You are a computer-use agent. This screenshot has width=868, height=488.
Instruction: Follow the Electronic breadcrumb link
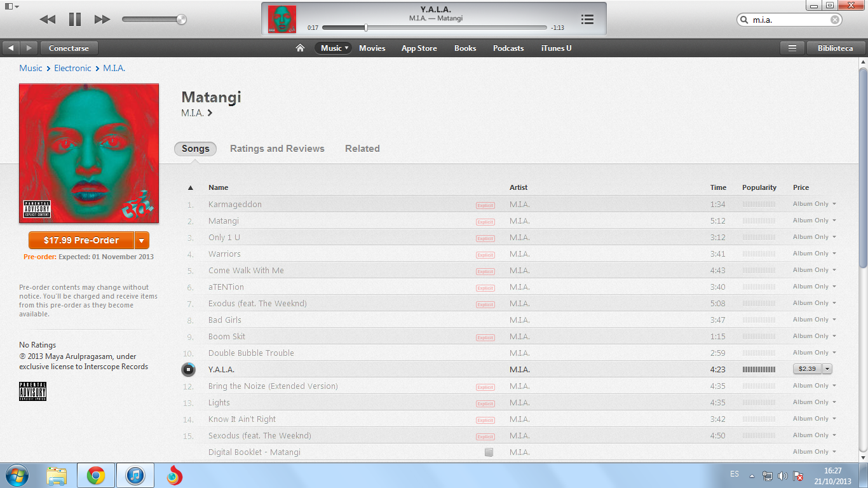pos(72,68)
